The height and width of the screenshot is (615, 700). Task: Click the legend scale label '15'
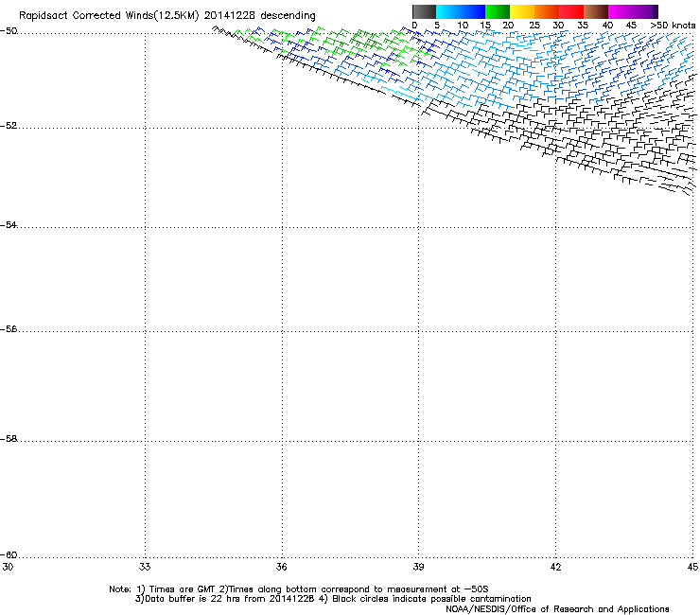point(485,26)
